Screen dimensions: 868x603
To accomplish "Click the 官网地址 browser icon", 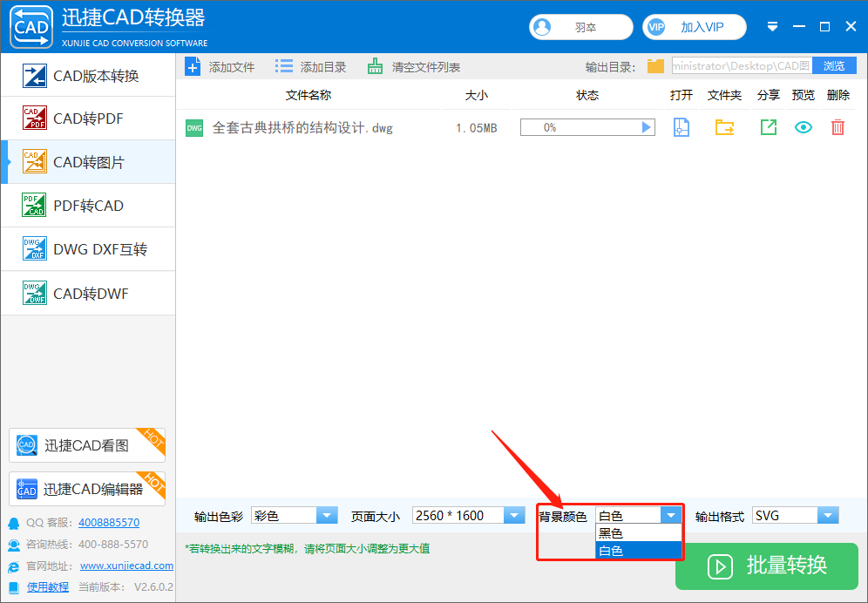I will (14, 566).
